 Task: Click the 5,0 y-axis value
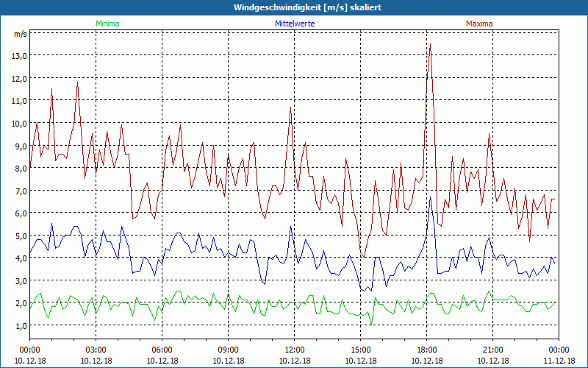[x=21, y=236]
